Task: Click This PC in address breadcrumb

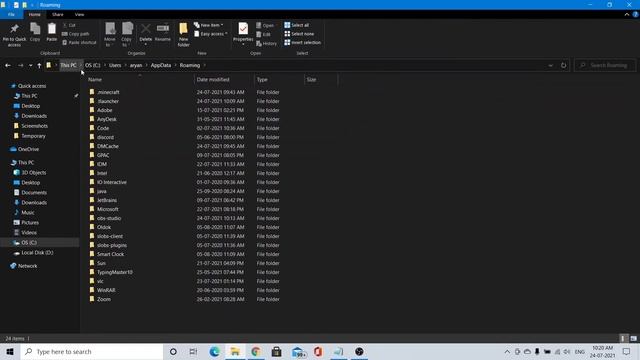Action: tap(68, 65)
